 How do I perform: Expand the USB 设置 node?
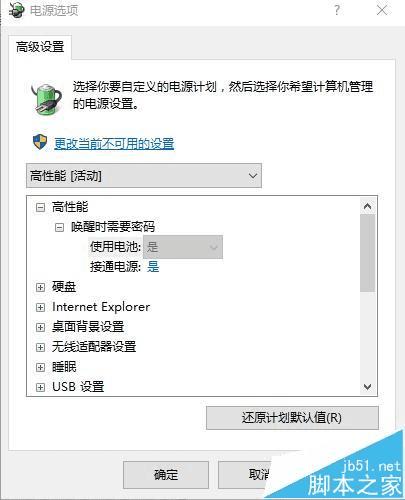coord(40,387)
